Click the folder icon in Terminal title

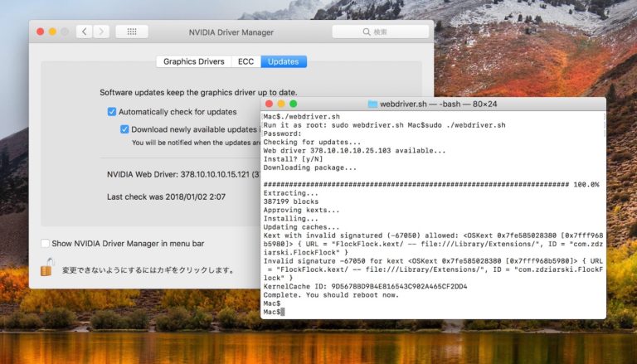tap(372, 104)
